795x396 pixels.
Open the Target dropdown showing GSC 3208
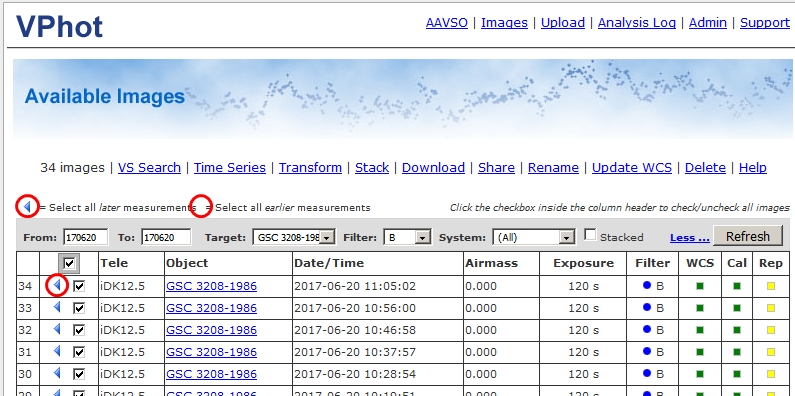click(294, 237)
